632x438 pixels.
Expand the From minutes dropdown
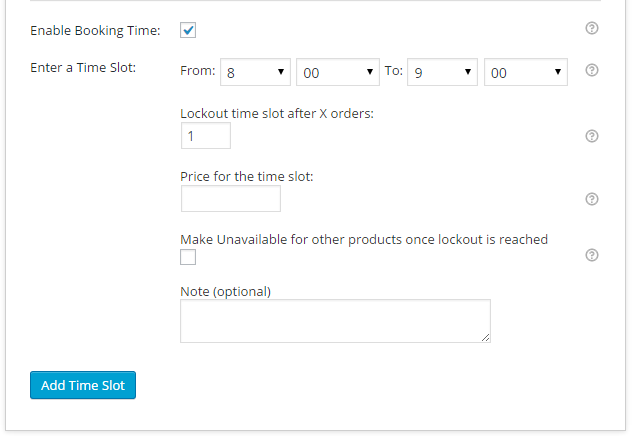click(x=338, y=72)
